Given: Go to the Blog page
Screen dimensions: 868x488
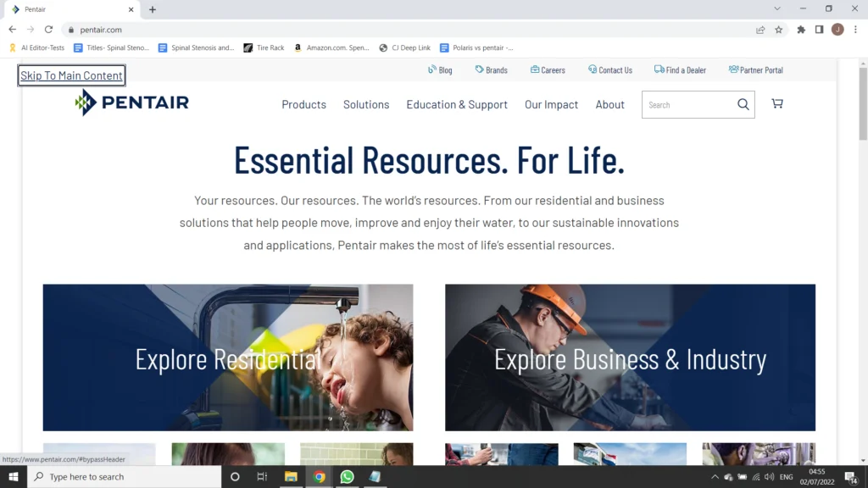Looking at the screenshot, I should pos(440,69).
